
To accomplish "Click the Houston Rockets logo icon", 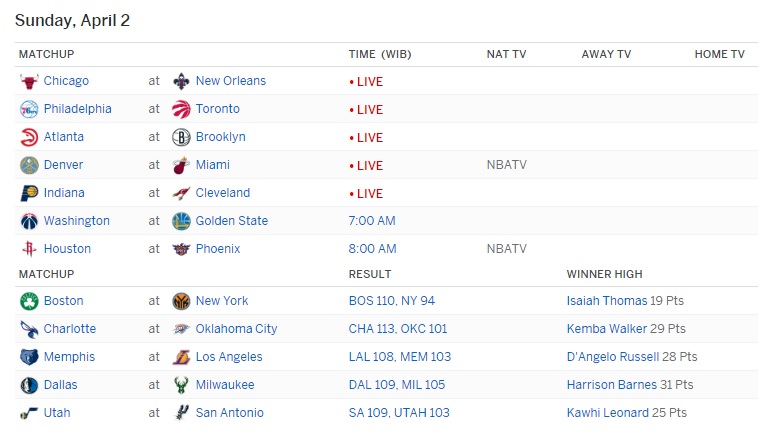I will (29, 249).
